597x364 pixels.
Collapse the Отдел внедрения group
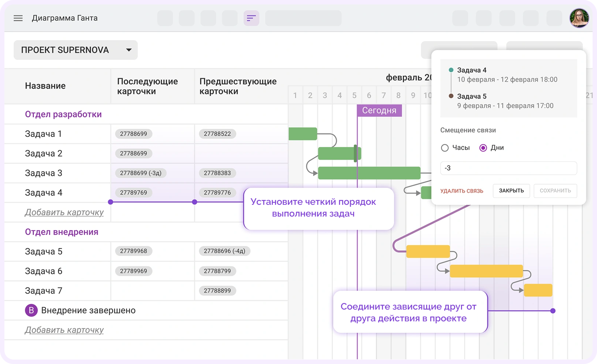pyautogui.click(x=61, y=232)
